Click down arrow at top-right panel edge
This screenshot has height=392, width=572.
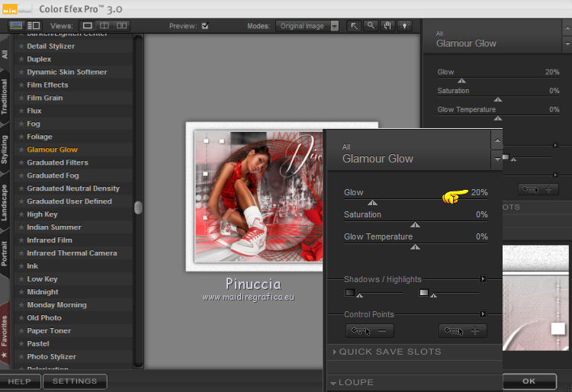(567, 44)
